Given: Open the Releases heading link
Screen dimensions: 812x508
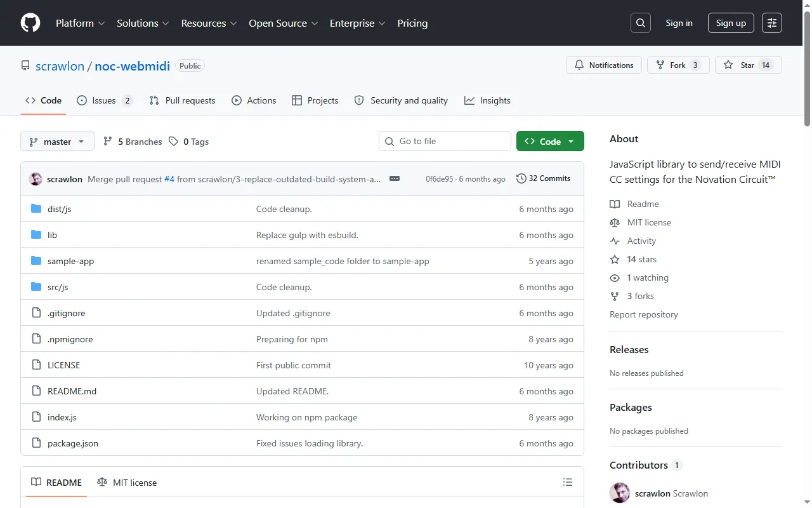Looking at the screenshot, I should coord(629,349).
